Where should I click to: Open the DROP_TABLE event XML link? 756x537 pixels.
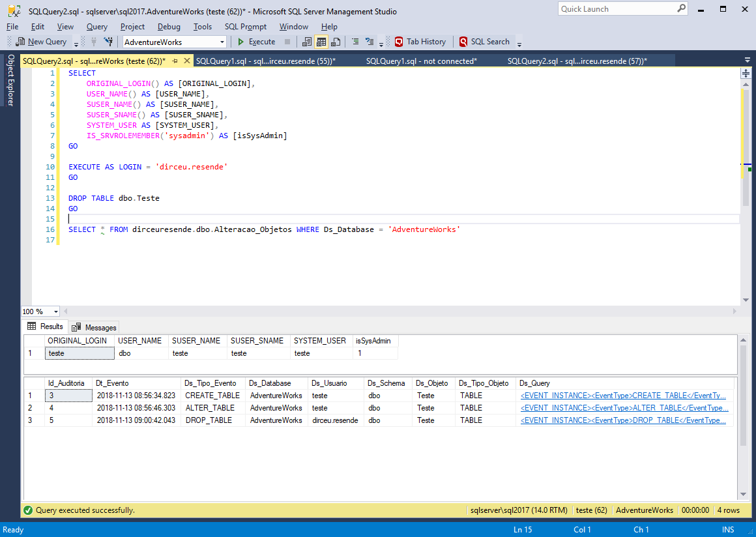pyautogui.click(x=624, y=420)
